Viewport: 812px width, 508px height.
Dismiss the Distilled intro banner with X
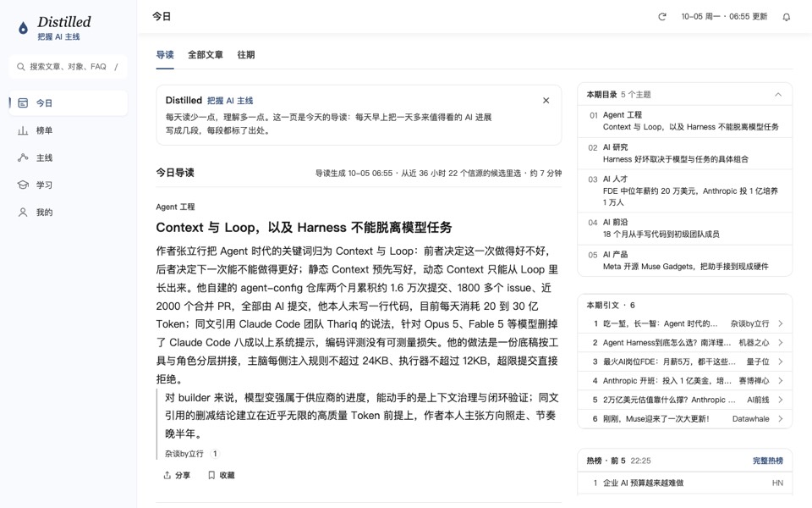tap(546, 101)
